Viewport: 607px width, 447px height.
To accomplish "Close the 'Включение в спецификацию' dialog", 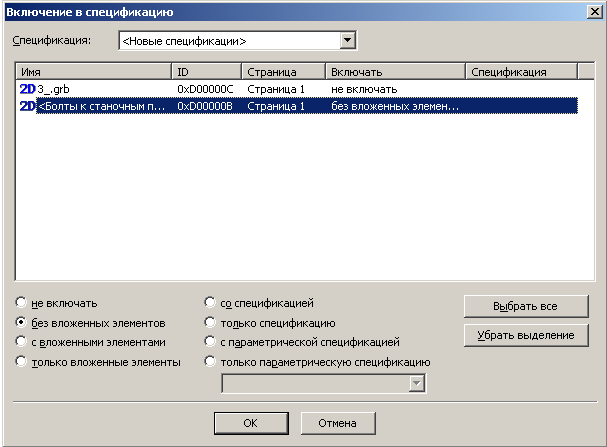I will 594,12.
